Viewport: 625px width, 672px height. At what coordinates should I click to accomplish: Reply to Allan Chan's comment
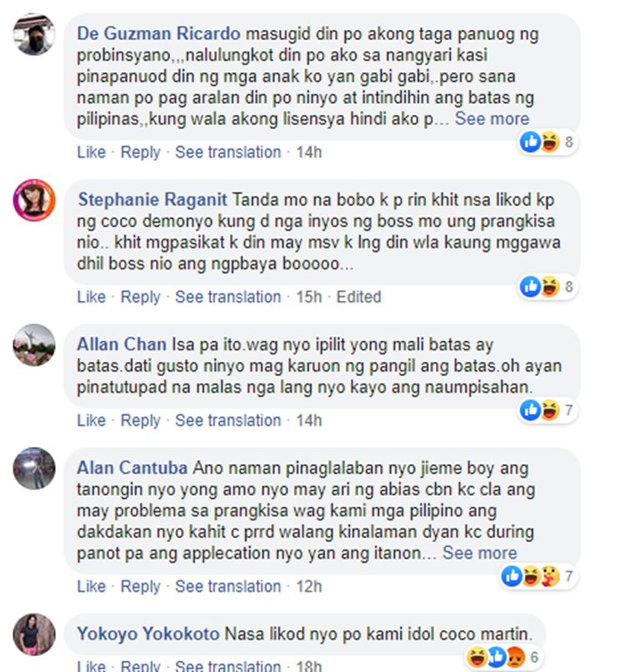point(140,420)
